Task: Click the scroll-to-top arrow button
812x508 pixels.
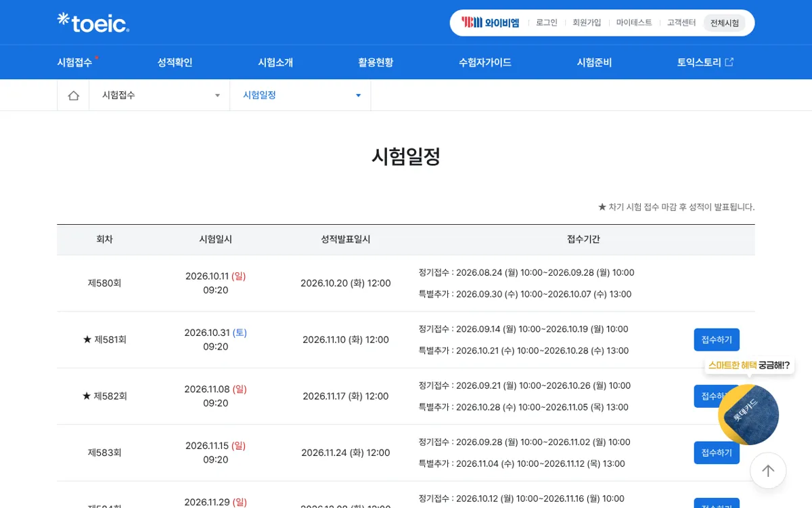Action: pyautogui.click(x=768, y=470)
